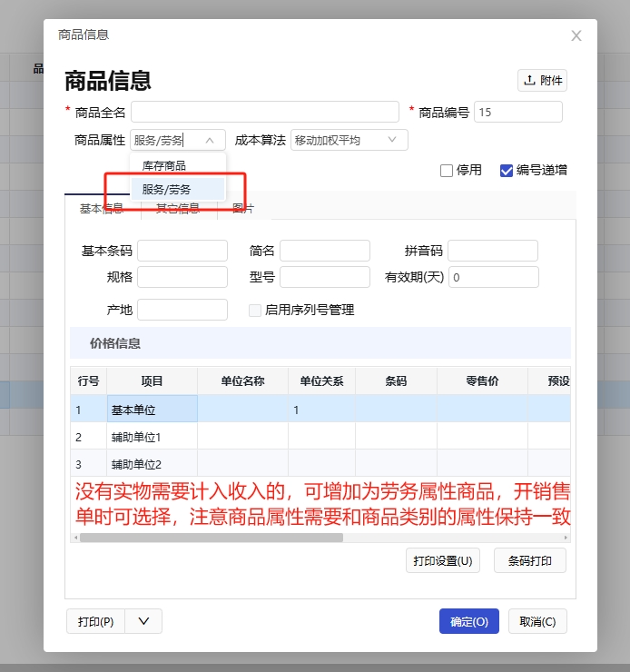This screenshot has height=672, width=630.
Task: Click the 单位名称 column header
Action: point(242,381)
